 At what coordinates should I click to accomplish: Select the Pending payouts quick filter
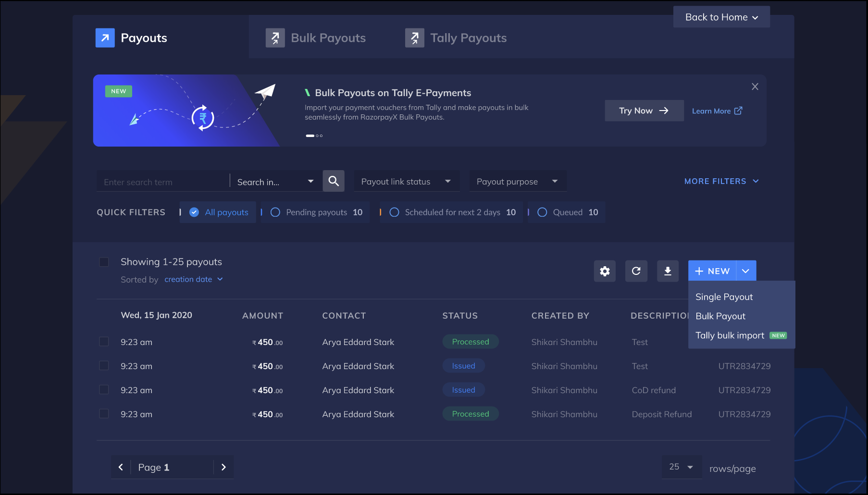pyautogui.click(x=316, y=212)
